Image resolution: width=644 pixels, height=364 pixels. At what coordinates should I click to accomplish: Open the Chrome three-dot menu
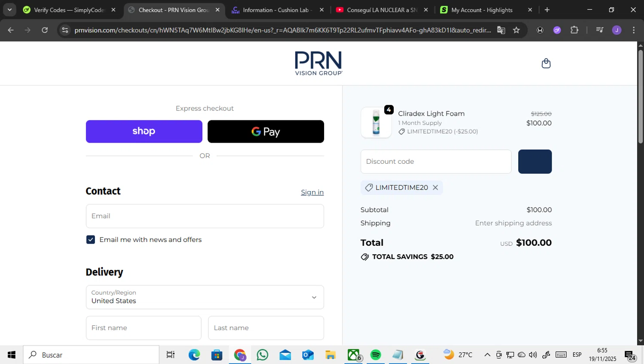634,30
